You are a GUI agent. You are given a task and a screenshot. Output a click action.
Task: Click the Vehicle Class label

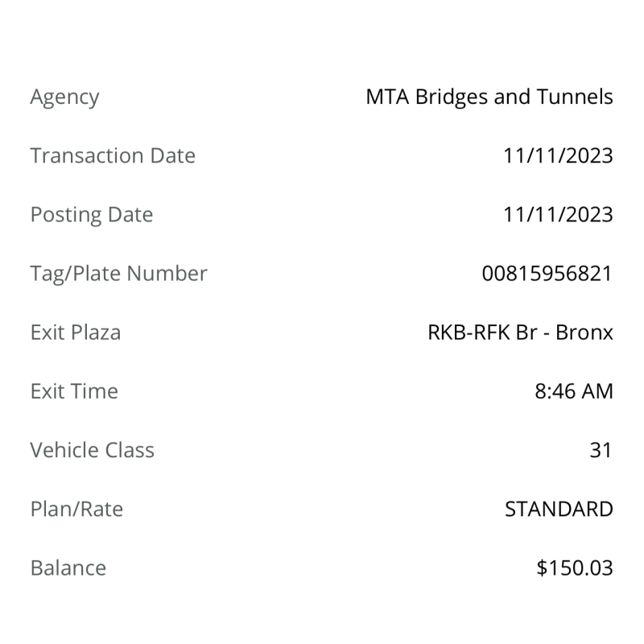click(x=93, y=450)
